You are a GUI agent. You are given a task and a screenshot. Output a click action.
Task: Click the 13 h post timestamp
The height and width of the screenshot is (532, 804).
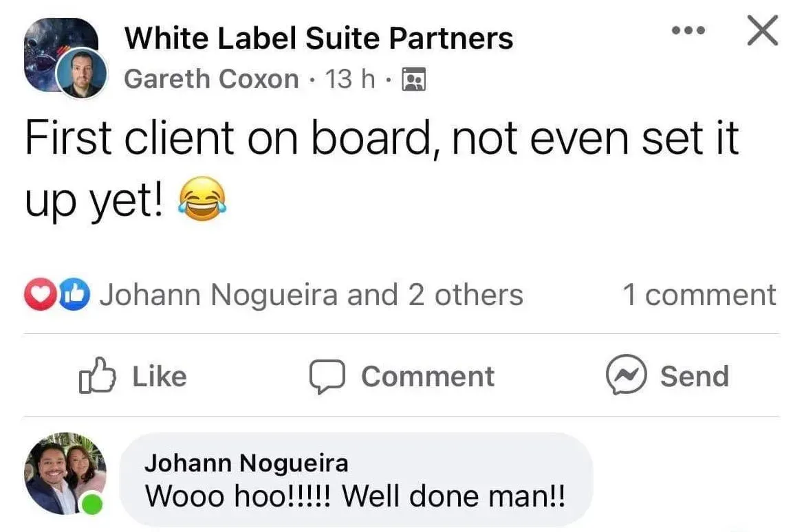[x=349, y=79]
